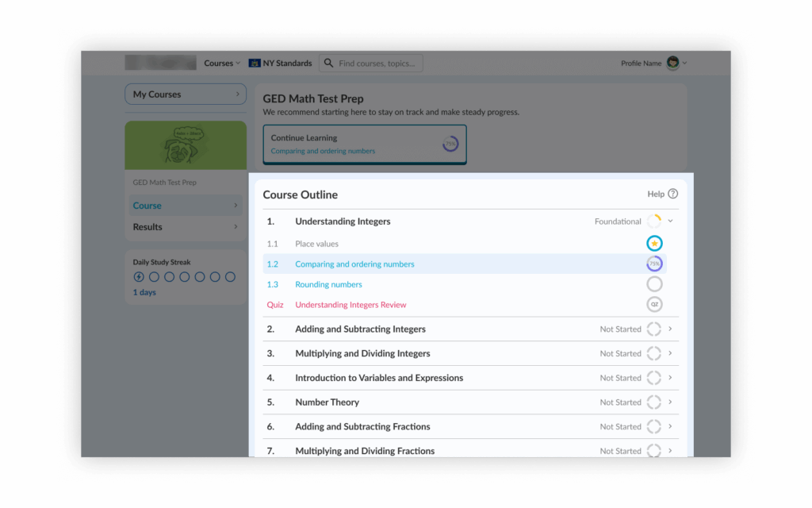Click the lightning bolt streak icon
Viewport: 812px width, 508px height.
pyautogui.click(x=140, y=277)
